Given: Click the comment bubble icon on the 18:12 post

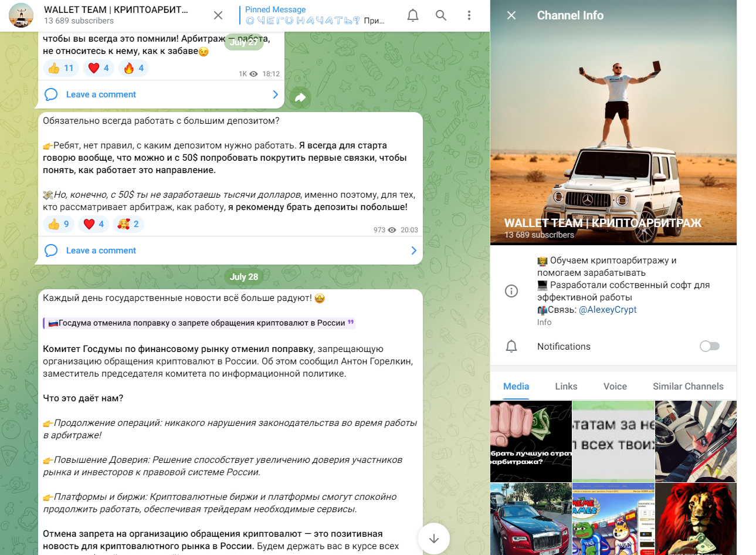Looking at the screenshot, I should point(51,94).
